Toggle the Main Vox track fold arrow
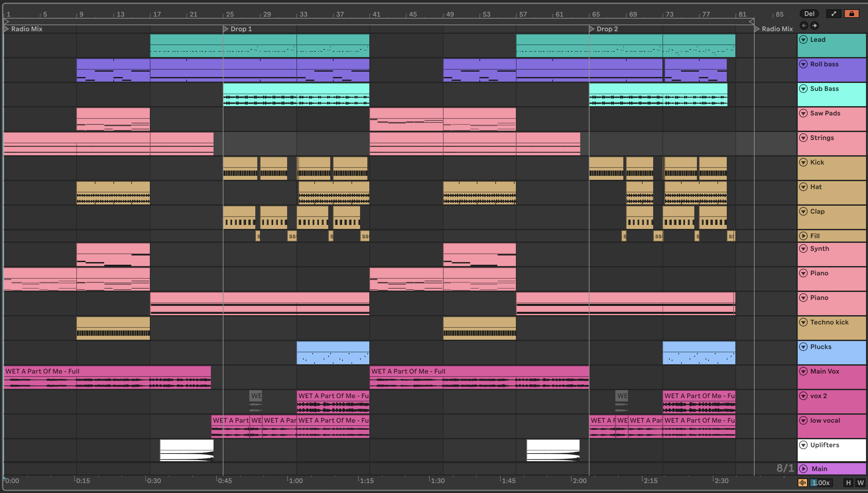 pyautogui.click(x=803, y=372)
